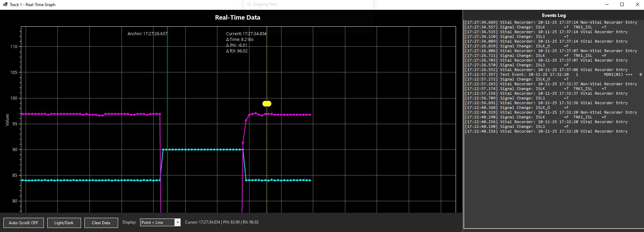
Task: Click the Anchor 17:27:26.637 label
Action: [147, 34]
